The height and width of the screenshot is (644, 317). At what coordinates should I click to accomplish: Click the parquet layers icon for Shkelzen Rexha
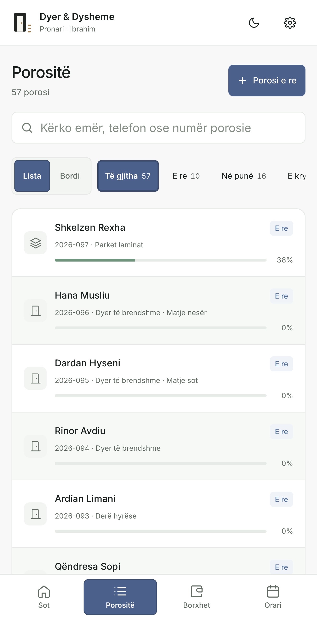(x=35, y=243)
